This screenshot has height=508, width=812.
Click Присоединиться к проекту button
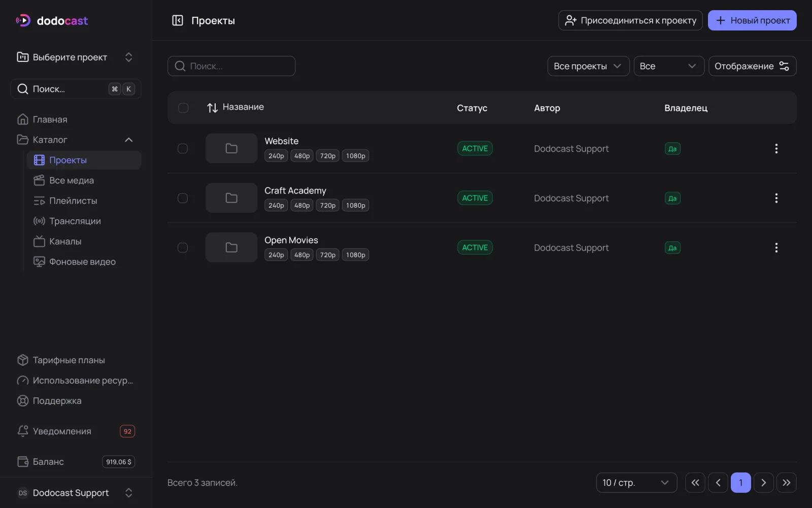pyautogui.click(x=630, y=20)
